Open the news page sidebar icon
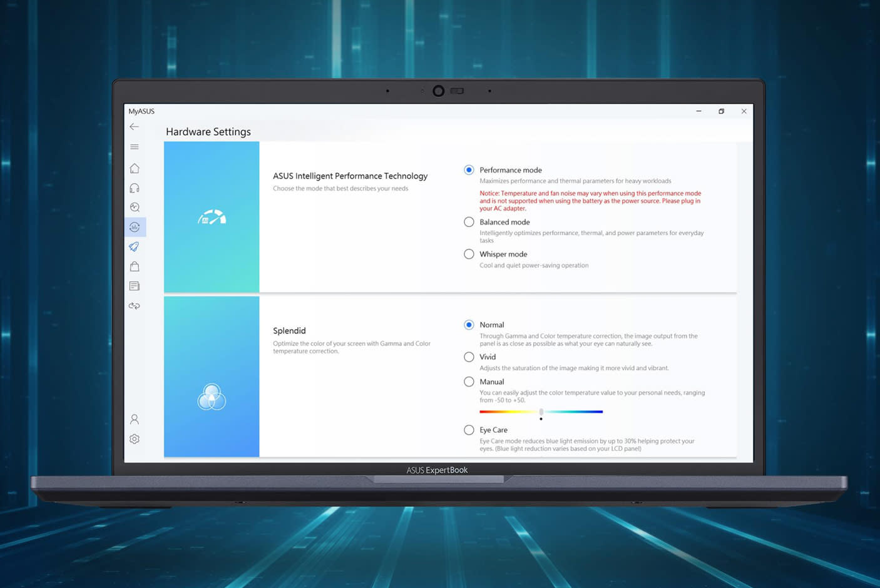This screenshot has width=880, height=588. tap(134, 286)
